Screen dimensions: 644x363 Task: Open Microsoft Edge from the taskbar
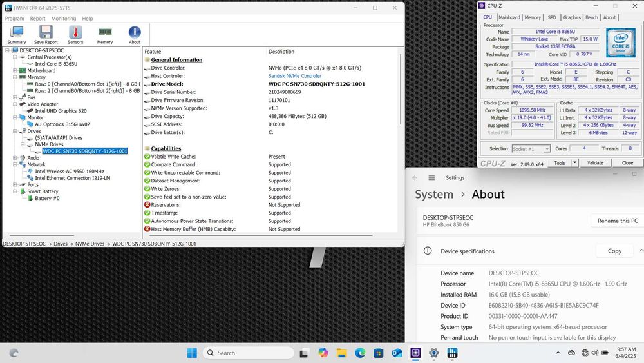(x=360, y=353)
